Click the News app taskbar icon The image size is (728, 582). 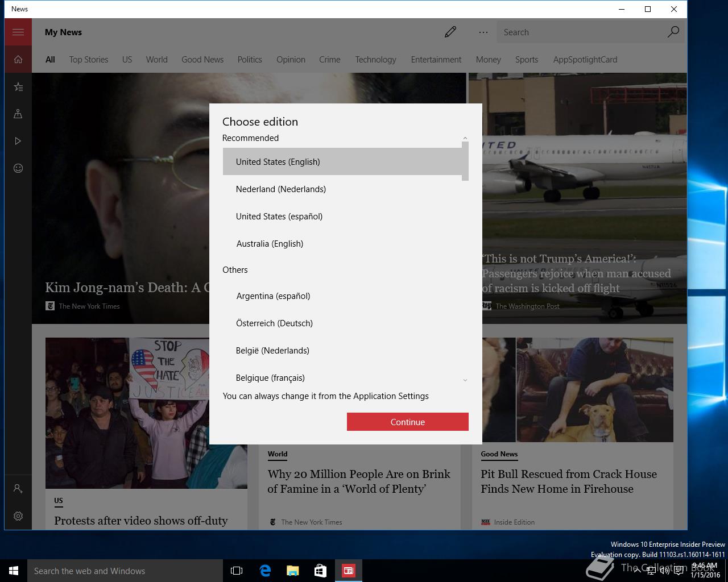[x=349, y=571]
